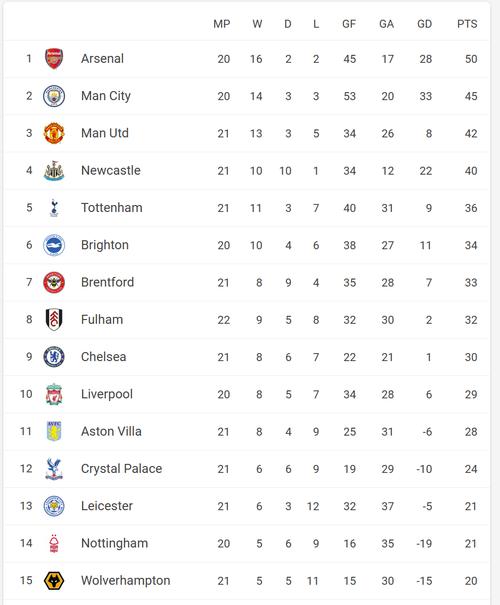Viewport: 500px width, 605px height.
Task: Select the Man Utd crest icon
Action: click(x=54, y=134)
